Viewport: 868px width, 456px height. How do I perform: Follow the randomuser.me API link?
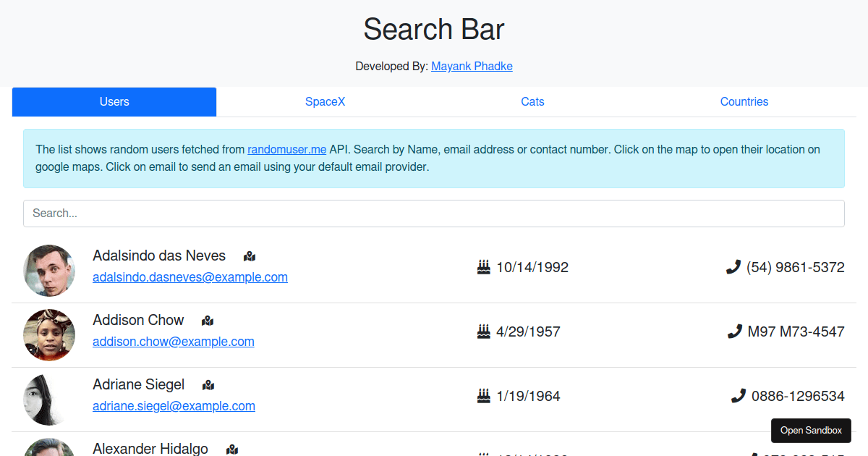pos(286,150)
